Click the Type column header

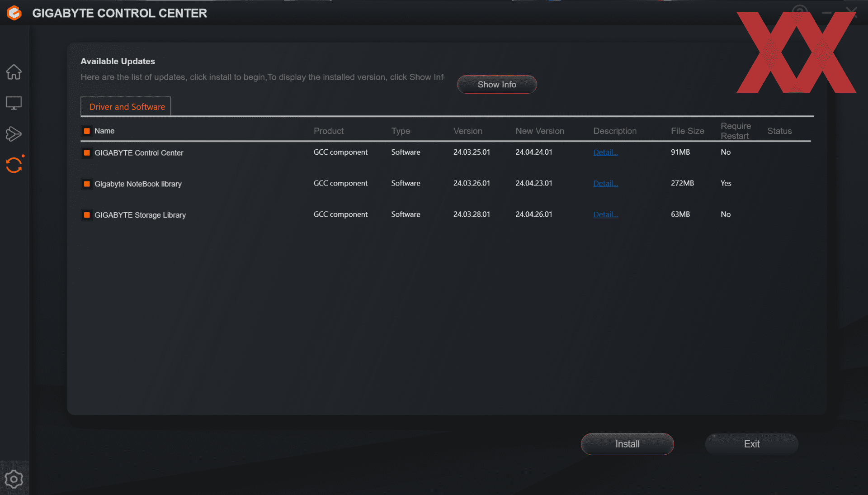coord(401,131)
